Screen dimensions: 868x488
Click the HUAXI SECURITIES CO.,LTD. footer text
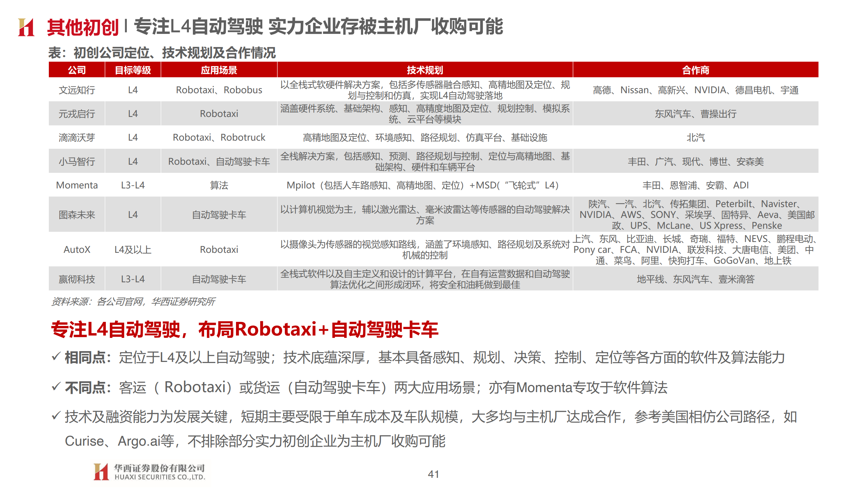coord(160,477)
